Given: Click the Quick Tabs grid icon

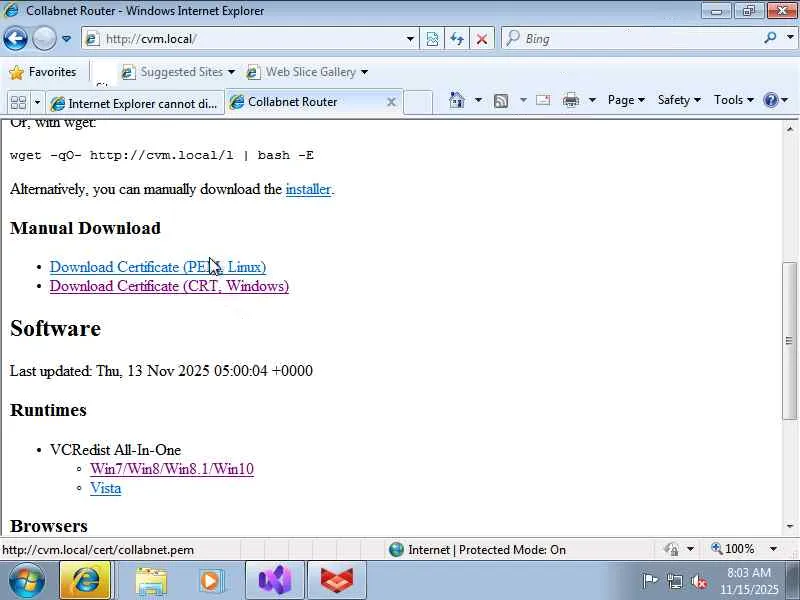Looking at the screenshot, I should click(18, 103).
